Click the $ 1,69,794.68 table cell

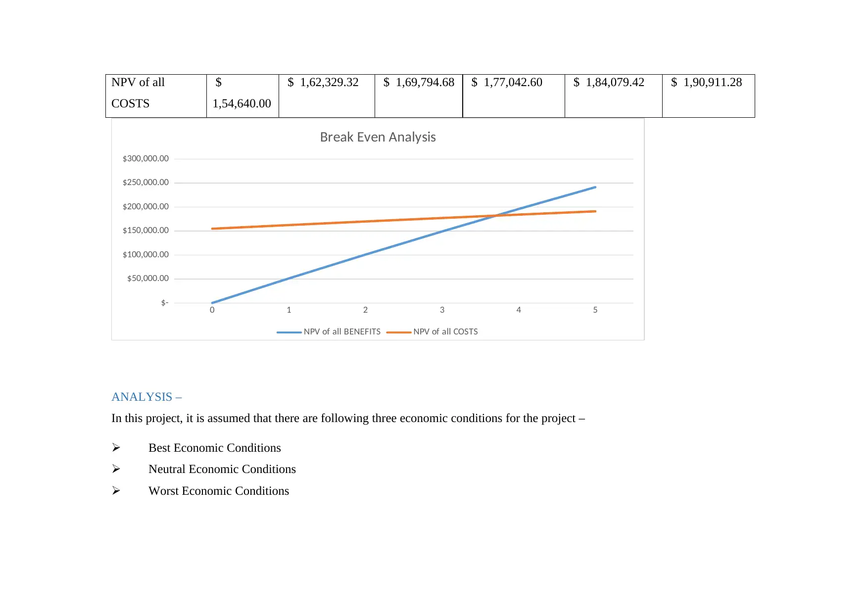pyautogui.click(x=419, y=96)
